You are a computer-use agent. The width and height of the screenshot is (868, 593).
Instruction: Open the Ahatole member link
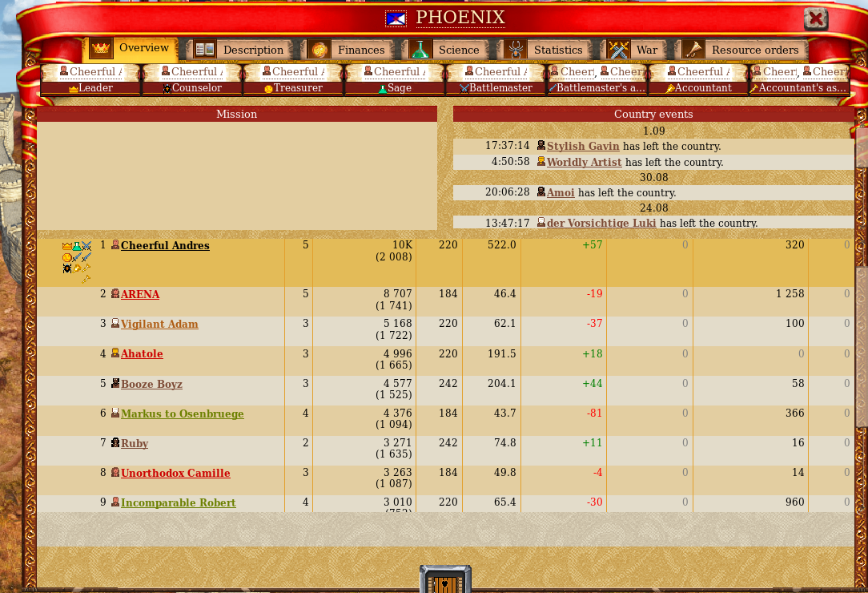142,353
